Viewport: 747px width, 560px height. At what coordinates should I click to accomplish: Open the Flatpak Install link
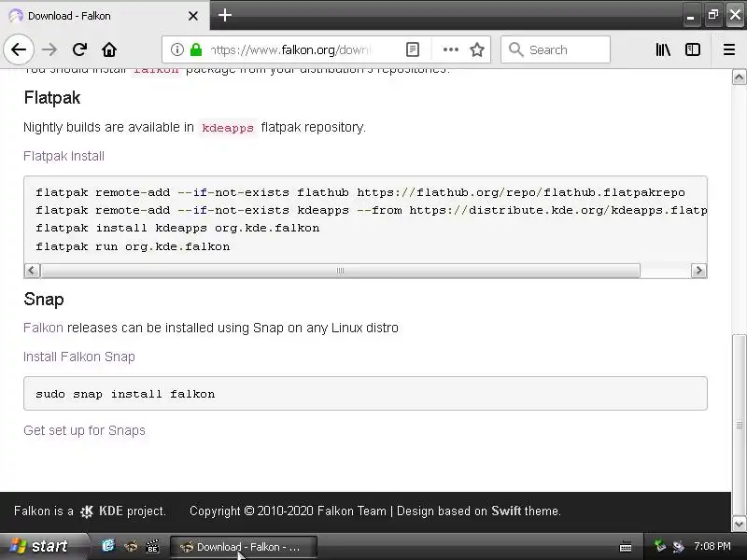click(x=63, y=156)
